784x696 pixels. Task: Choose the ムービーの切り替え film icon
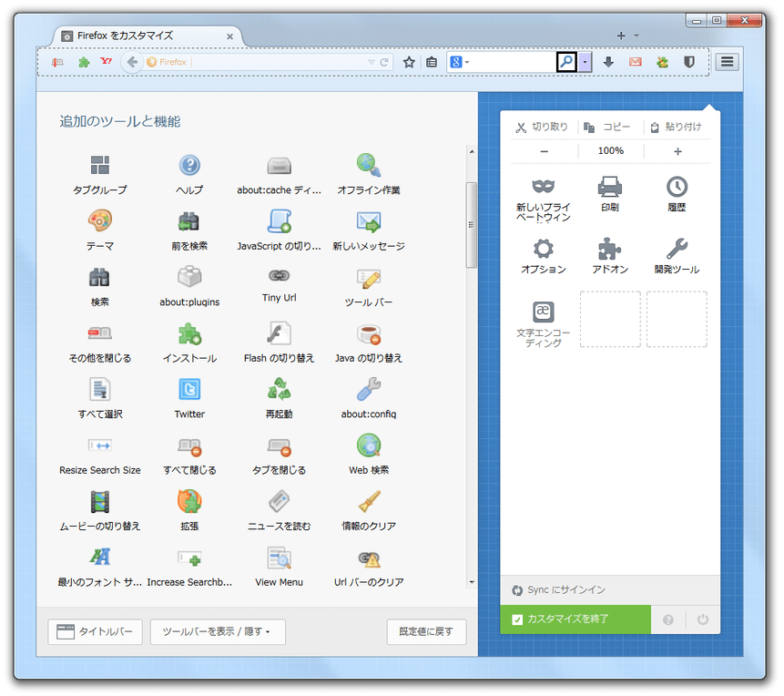tap(100, 501)
